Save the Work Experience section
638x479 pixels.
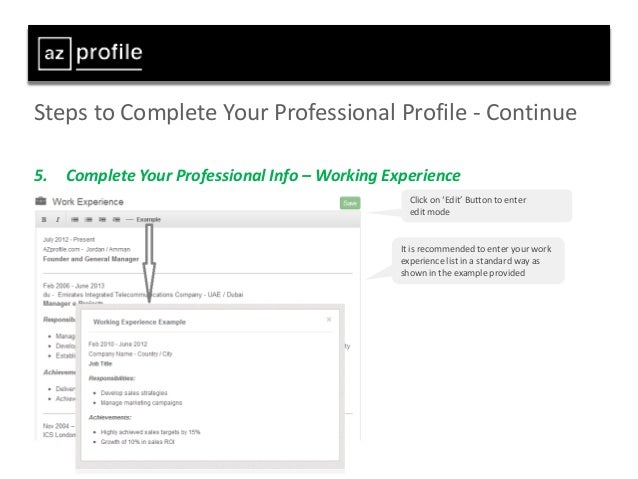[x=350, y=203]
